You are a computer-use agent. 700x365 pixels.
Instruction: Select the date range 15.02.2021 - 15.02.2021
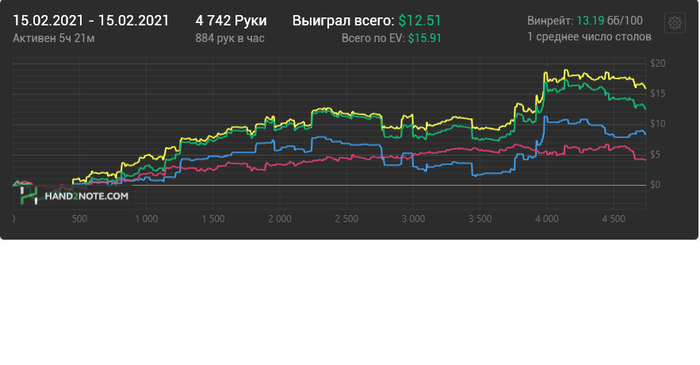(91, 21)
